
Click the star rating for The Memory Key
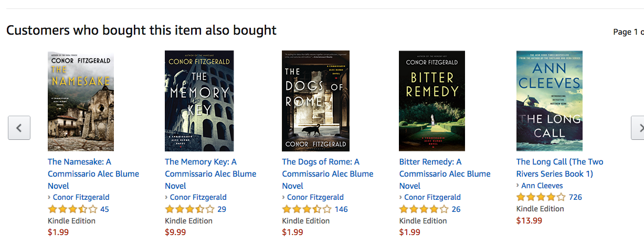pos(189,209)
